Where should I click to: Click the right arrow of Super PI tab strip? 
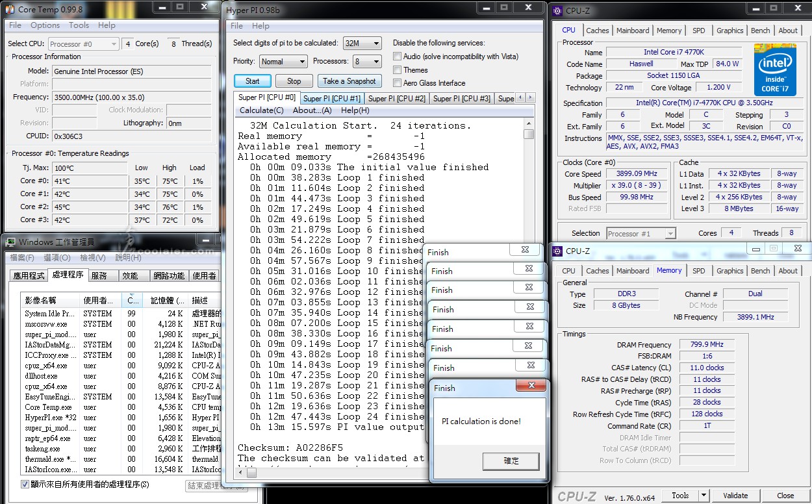(531, 98)
